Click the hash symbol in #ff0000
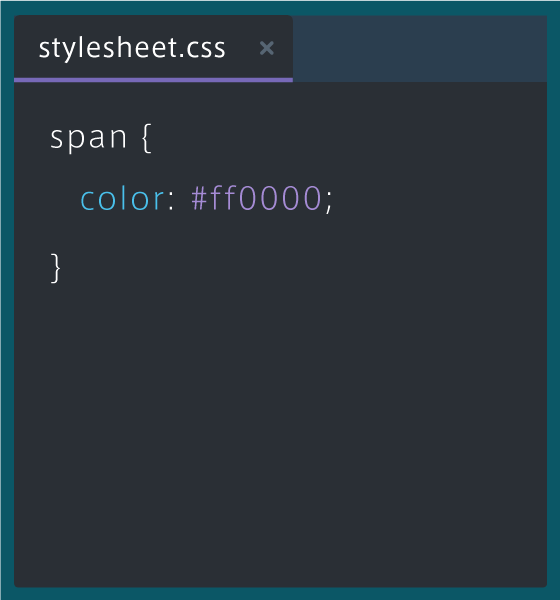The image size is (560, 600). (199, 198)
